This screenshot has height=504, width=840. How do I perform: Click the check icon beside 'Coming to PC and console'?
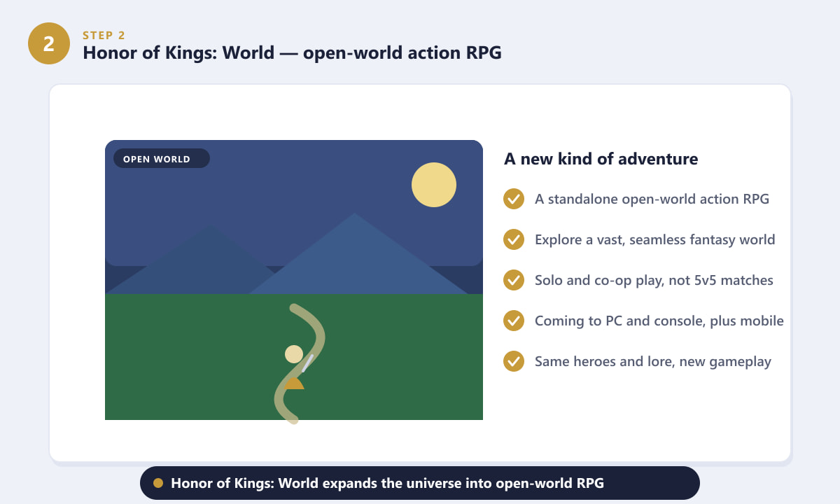click(514, 321)
